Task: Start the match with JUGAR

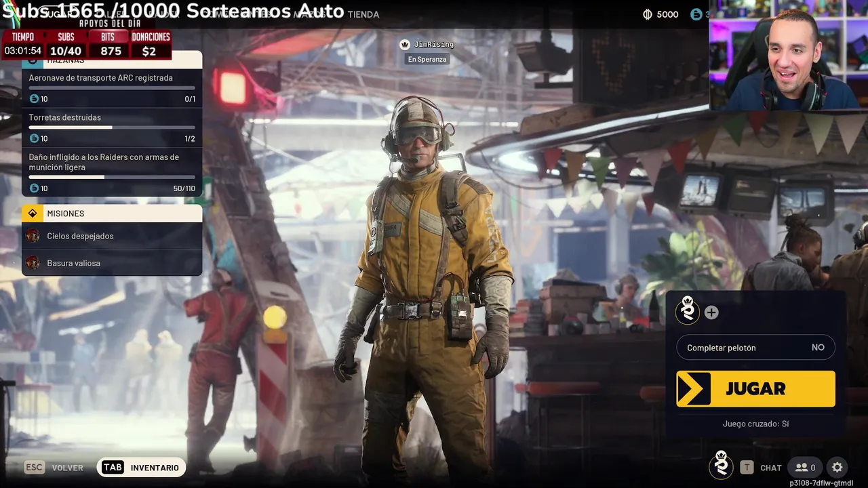Action: [755, 389]
